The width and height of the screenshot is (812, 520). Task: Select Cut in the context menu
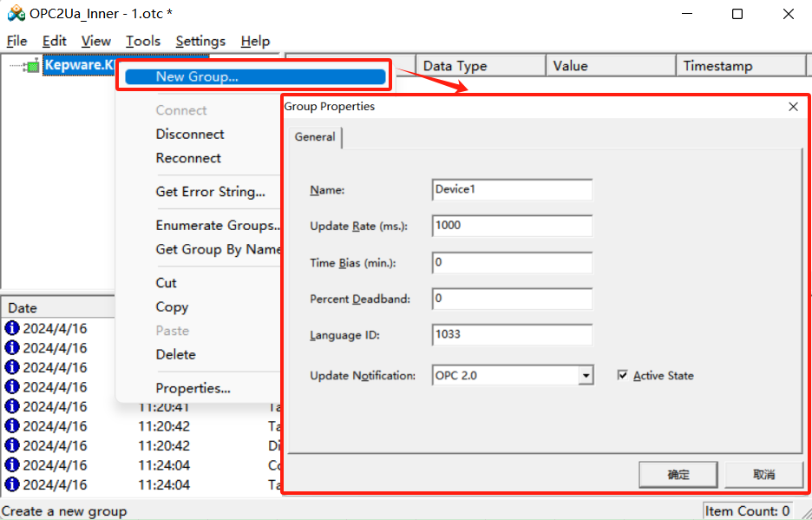click(x=167, y=283)
